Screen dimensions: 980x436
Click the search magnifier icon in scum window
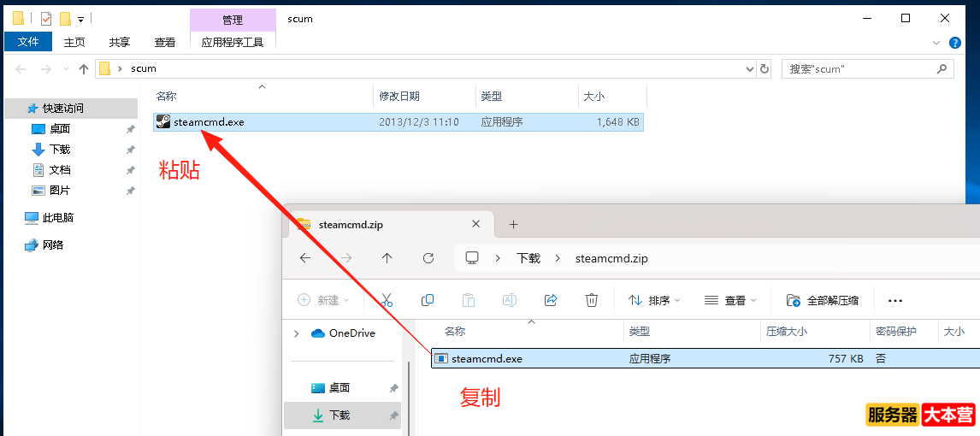point(942,68)
